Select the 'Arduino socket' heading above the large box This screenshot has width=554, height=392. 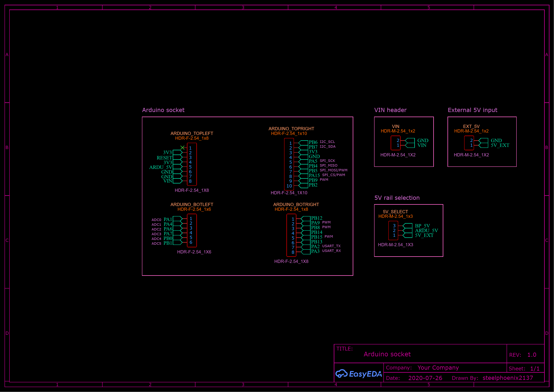[163, 110]
